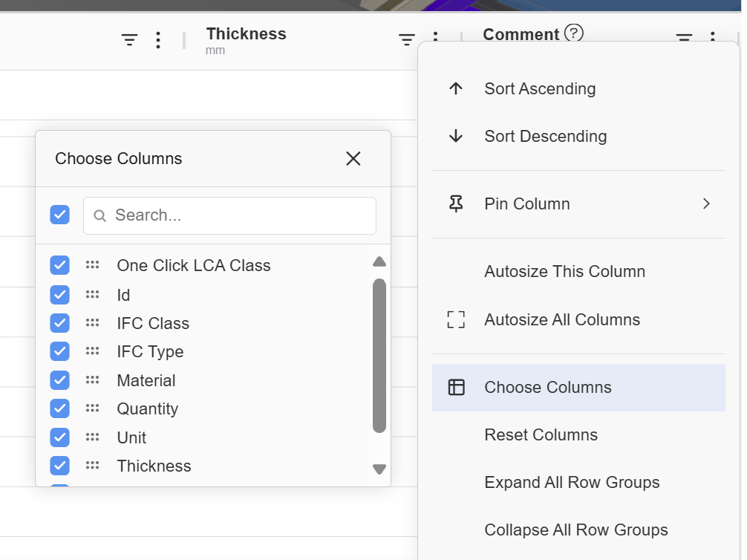This screenshot has height=560, width=747.
Task: Open the Thickness column filter icon
Action: tap(407, 40)
